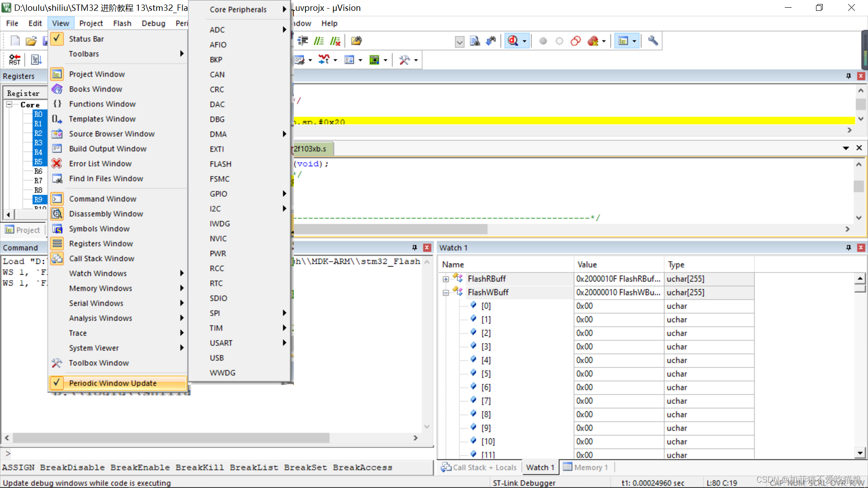
Task: Open the editor tab list dropdown arrow
Action: [x=846, y=148]
